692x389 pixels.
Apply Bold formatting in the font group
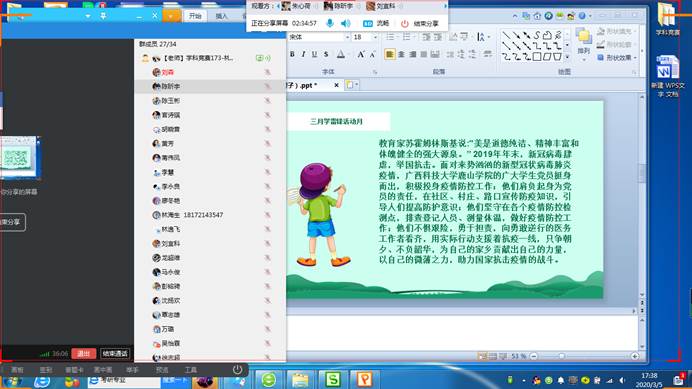(292, 54)
